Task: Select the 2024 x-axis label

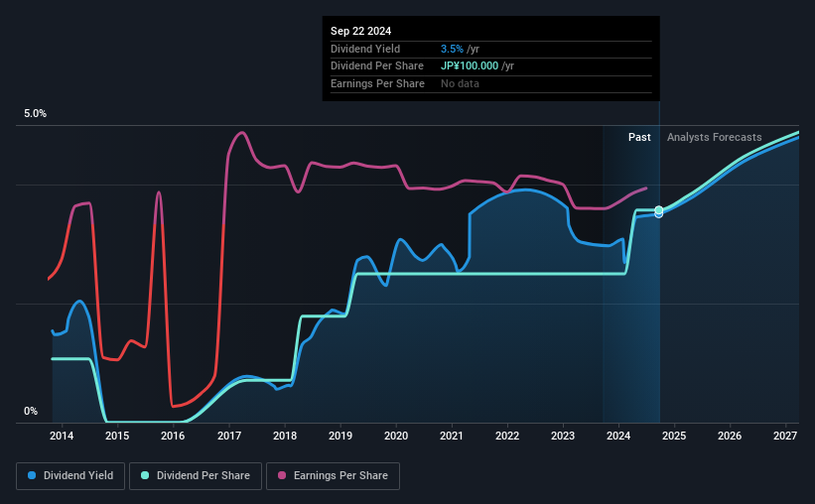Action: (618, 436)
